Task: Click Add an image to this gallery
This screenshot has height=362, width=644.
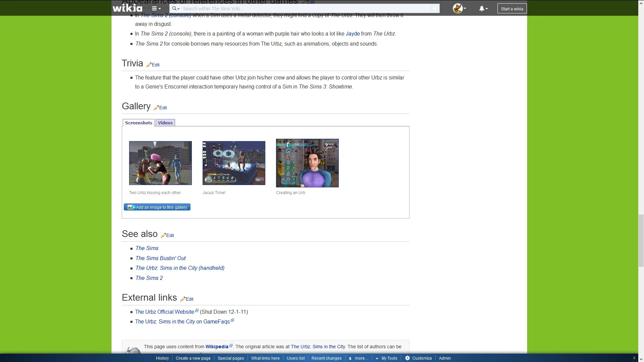Action: click(157, 207)
